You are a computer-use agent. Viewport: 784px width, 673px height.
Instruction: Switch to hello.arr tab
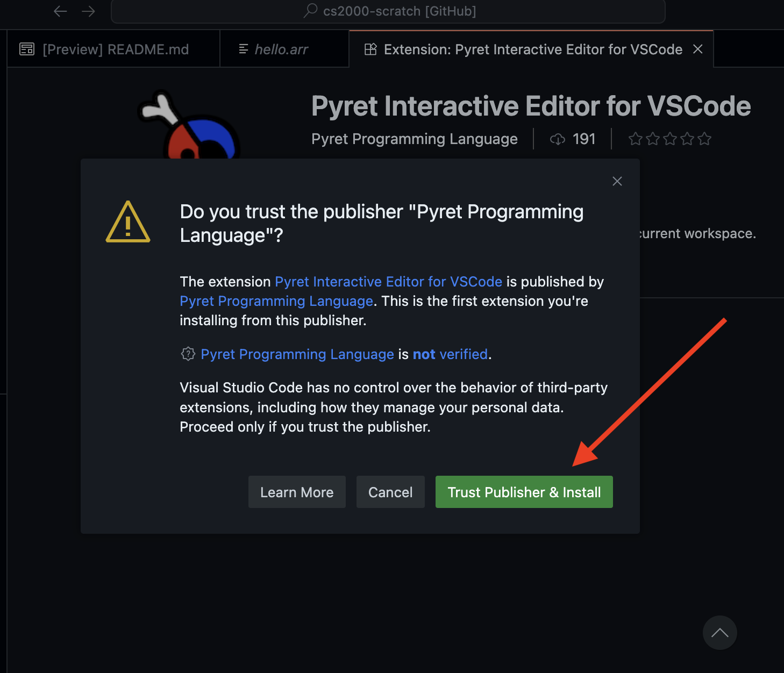coord(284,49)
